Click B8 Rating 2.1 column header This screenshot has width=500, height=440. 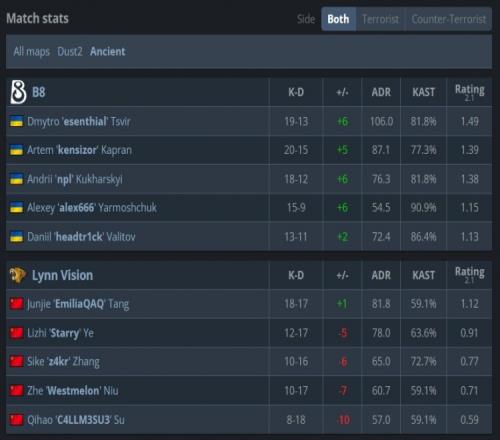(469, 92)
